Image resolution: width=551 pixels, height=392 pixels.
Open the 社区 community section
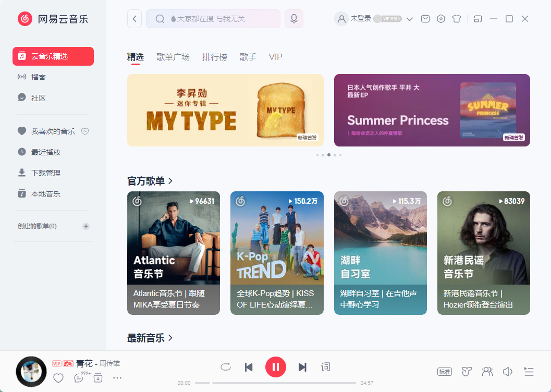point(53,98)
